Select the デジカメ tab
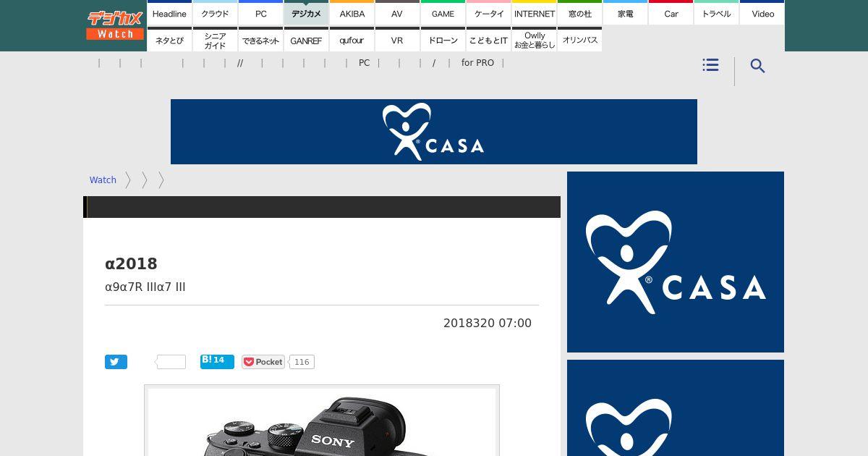The height and width of the screenshot is (456, 868). click(306, 13)
